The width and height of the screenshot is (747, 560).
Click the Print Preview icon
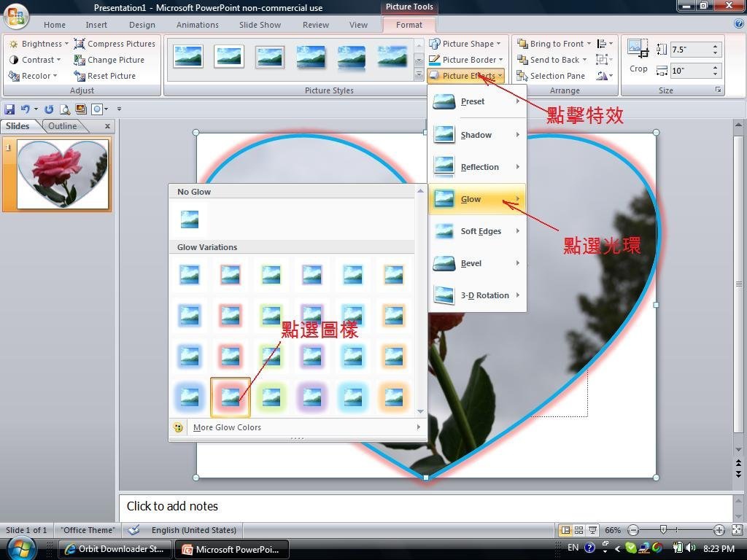tap(65, 109)
